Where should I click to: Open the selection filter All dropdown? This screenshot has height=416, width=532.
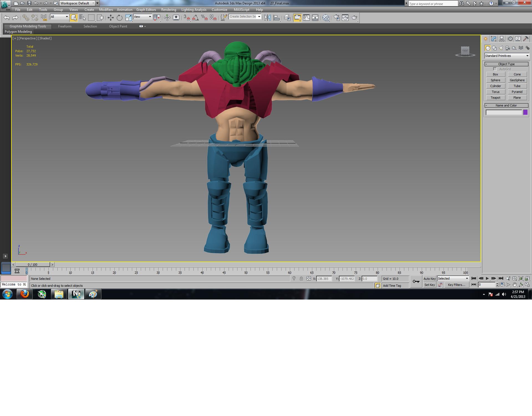[59, 17]
